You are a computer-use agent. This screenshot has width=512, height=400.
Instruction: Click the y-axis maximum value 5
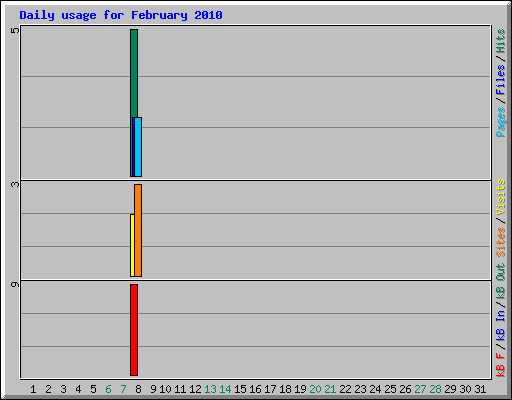[15, 31]
